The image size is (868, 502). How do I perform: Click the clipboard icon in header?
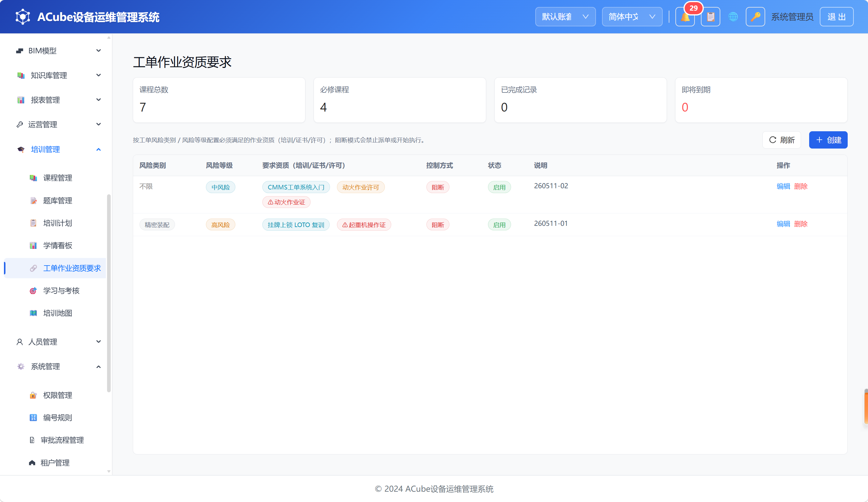pyautogui.click(x=710, y=17)
